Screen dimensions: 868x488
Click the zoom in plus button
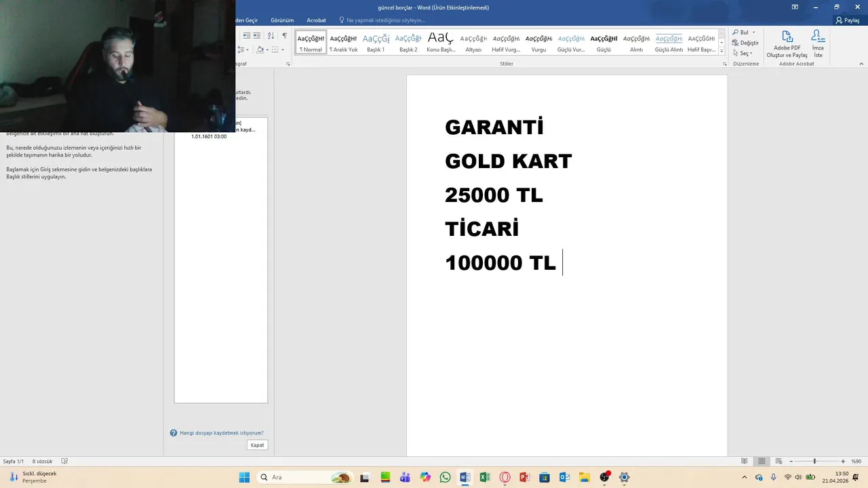843,462
